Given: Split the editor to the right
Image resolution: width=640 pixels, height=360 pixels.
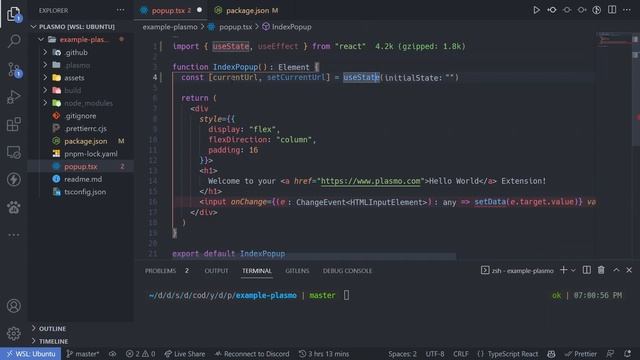Looking at the screenshot, I should coord(611,10).
